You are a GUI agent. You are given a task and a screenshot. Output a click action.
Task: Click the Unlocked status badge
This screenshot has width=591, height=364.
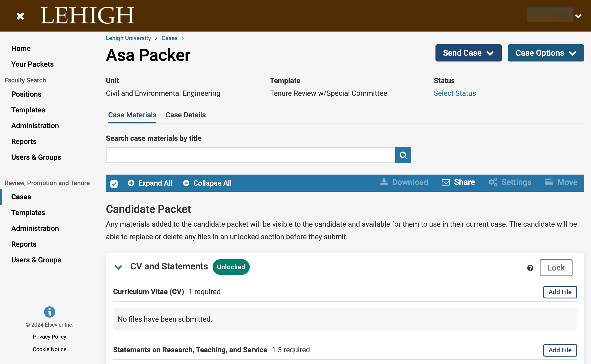(x=231, y=267)
